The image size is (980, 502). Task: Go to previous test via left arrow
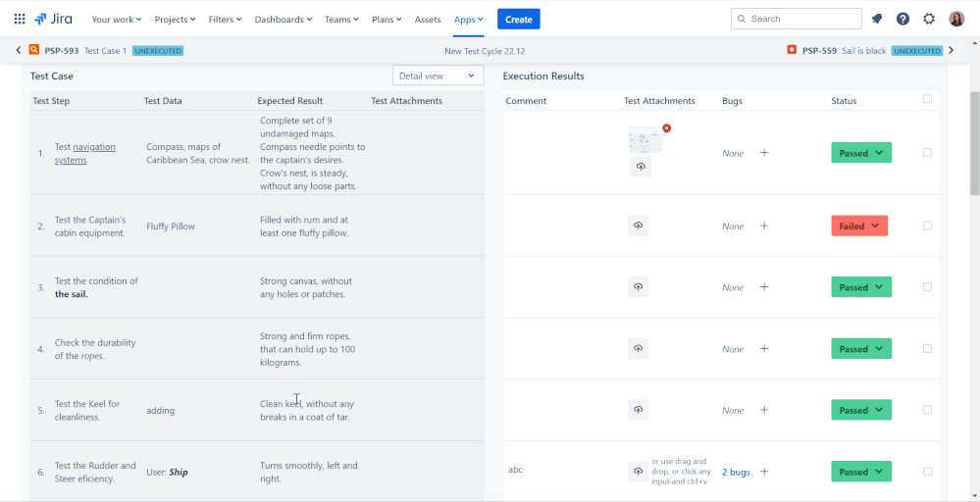click(18, 51)
